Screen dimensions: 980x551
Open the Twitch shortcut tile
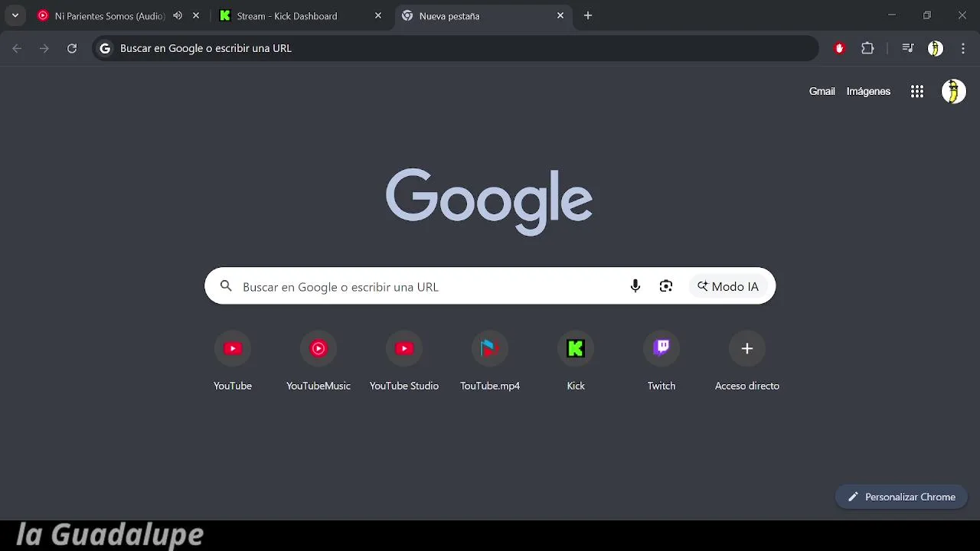point(661,360)
